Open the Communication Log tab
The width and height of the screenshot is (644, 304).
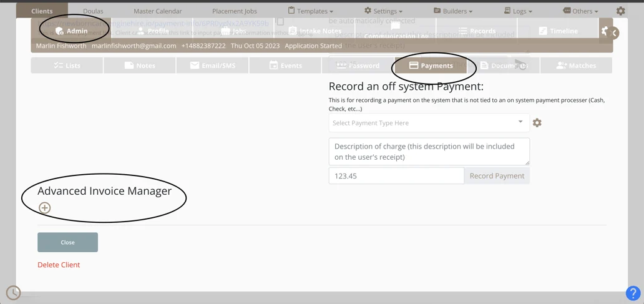tap(396, 31)
